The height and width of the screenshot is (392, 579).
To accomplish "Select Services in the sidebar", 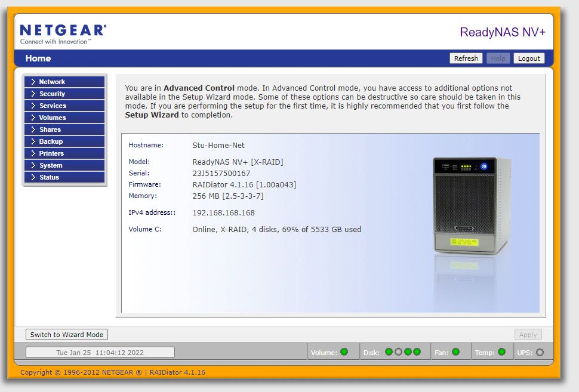I will click(x=64, y=106).
